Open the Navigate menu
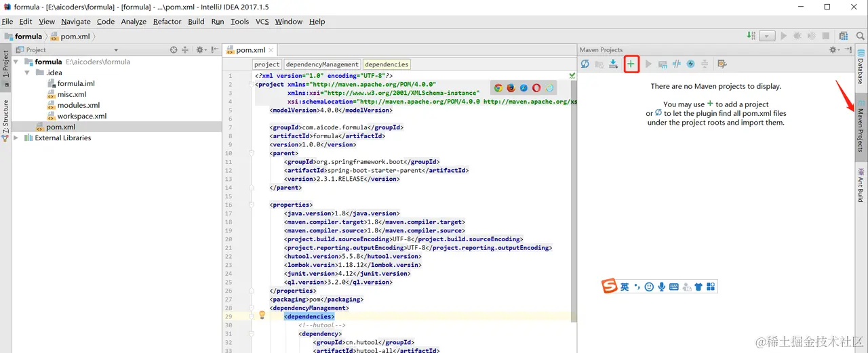The image size is (868, 353). coord(76,22)
